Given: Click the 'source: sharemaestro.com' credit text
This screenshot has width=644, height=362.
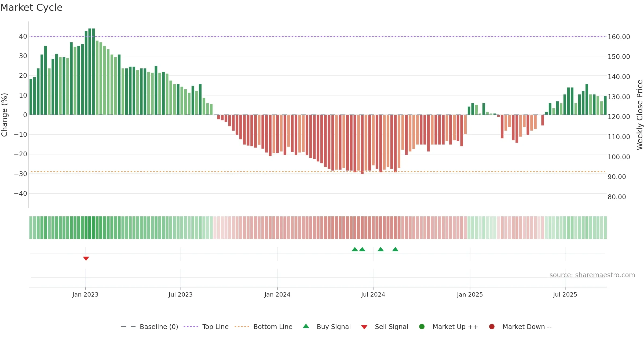Looking at the screenshot, I should [592, 275].
